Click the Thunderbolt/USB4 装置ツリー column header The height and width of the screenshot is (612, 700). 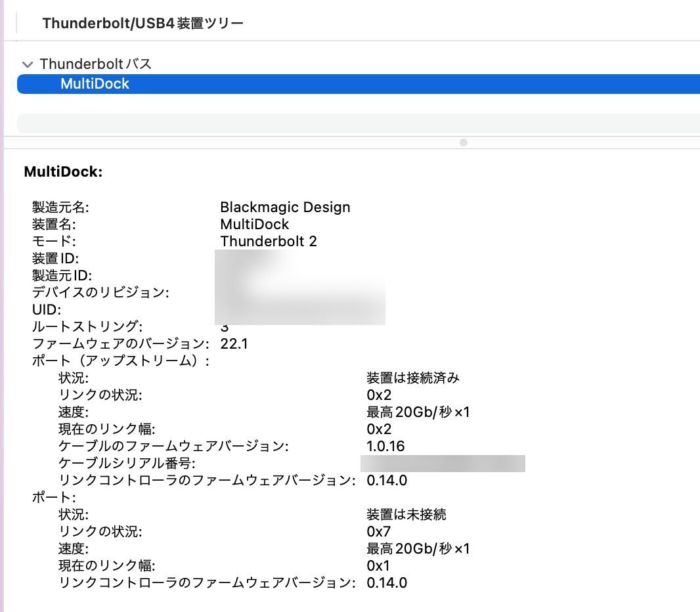coord(143,23)
